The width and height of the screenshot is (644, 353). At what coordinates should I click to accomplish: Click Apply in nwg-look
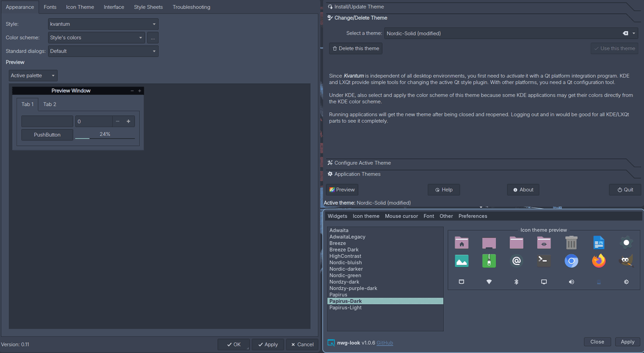(628, 342)
